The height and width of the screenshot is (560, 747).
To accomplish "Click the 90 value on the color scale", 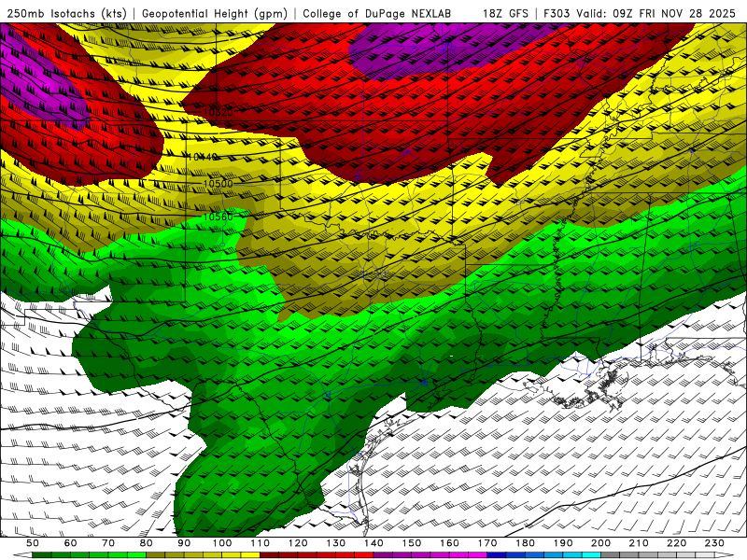I will pyautogui.click(x=184, y=543).
